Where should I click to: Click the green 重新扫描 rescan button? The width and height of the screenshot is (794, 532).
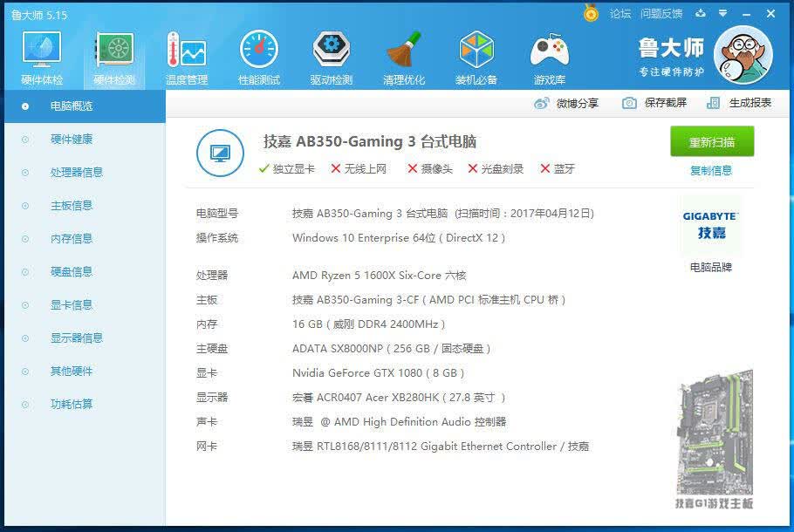coord(712,142)
